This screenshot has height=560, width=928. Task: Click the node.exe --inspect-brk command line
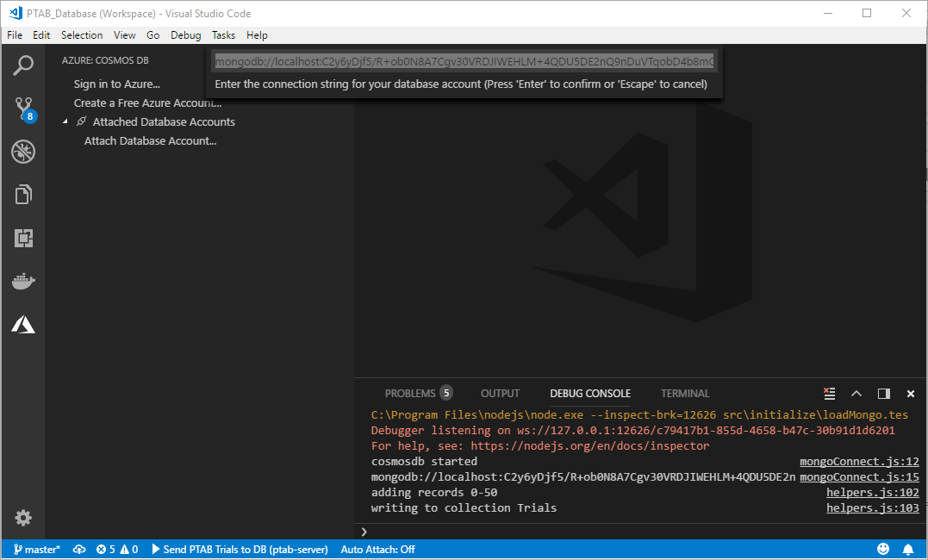(x=639, y=415)
